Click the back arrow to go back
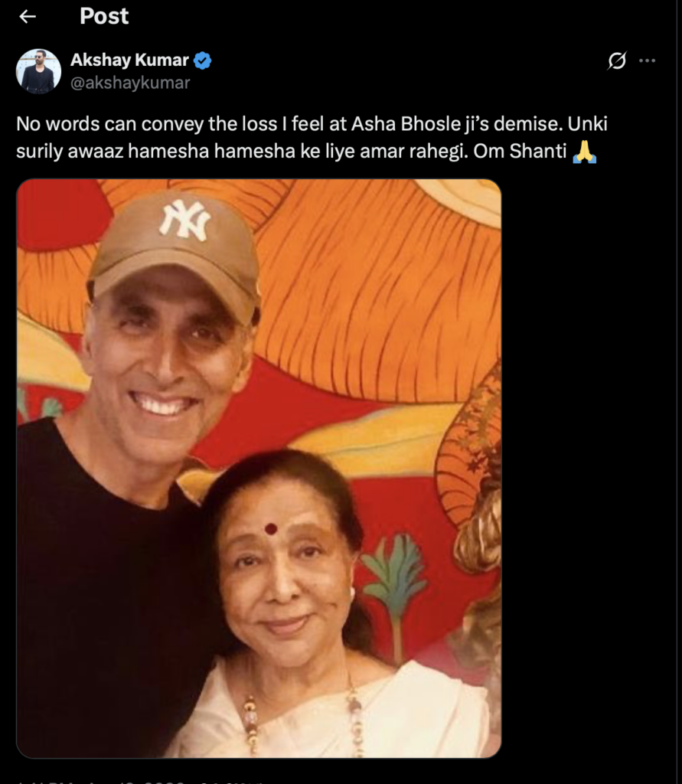 pyautogui.click(x=28, y=17)
